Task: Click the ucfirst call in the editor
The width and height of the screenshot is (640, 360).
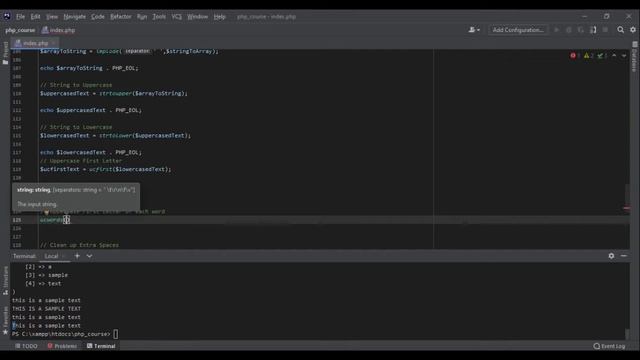Action: click(x=100, y=169)
